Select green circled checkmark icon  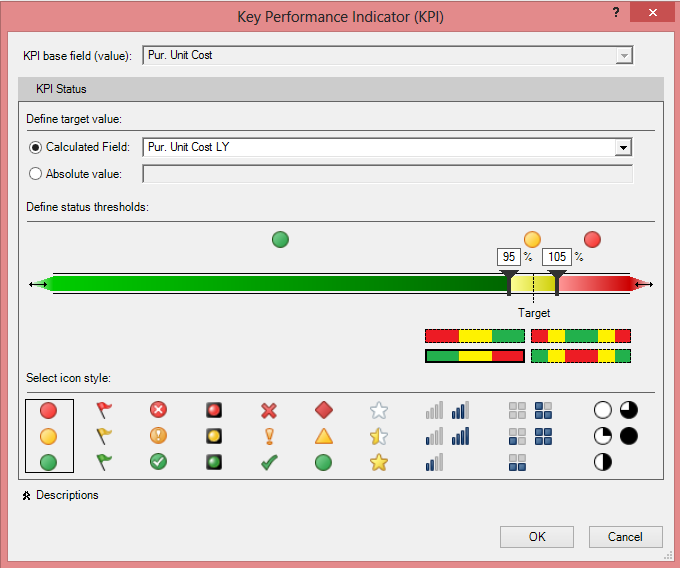coord(158,462)
